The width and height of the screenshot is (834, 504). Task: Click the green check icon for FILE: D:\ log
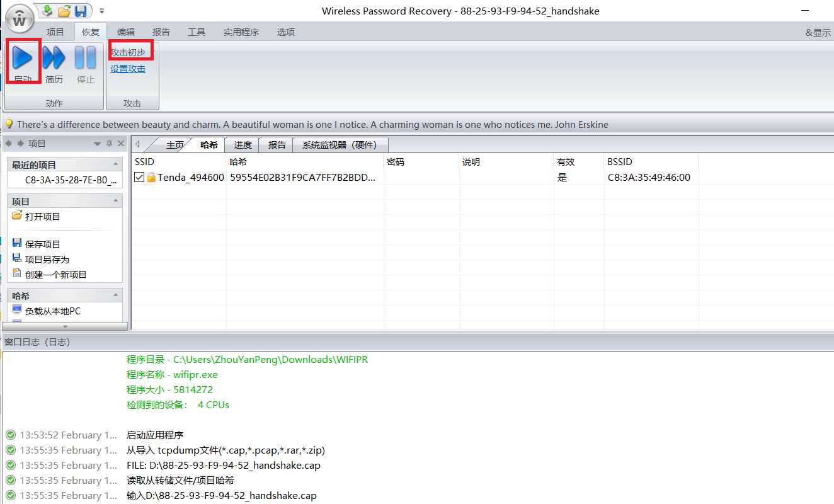point(11,465)
